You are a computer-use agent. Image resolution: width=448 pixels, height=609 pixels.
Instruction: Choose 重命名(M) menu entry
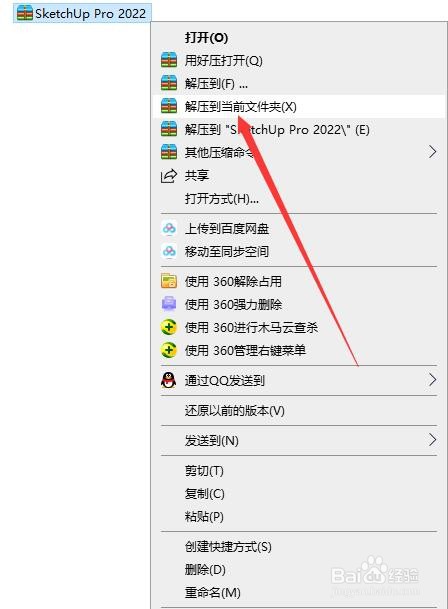coord(213,592)
